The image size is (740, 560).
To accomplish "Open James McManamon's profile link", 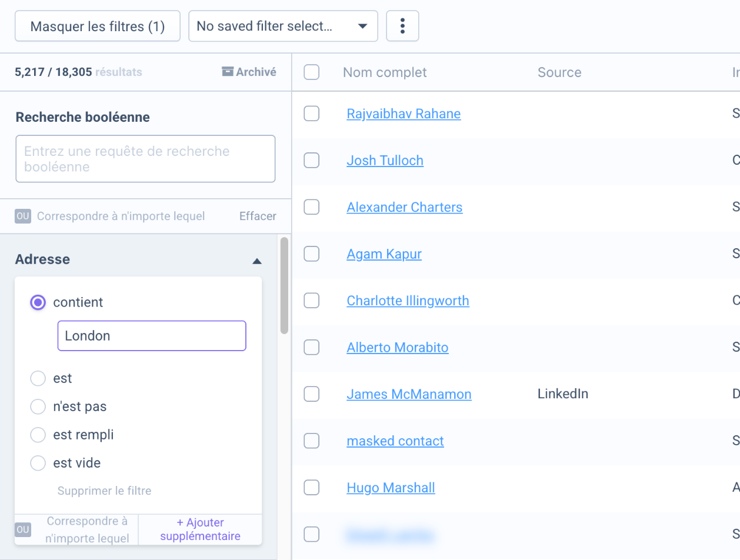I will point(409,394).
